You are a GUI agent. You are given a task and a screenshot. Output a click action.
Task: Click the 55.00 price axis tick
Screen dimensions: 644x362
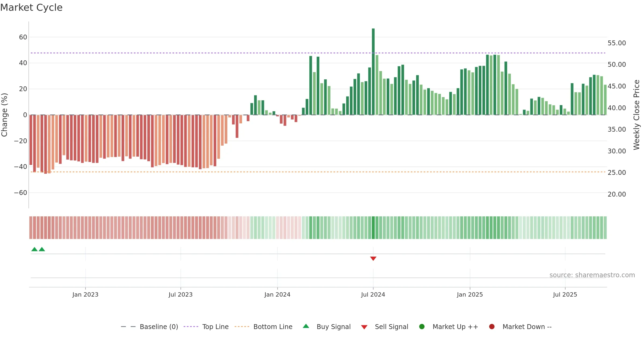click(617, 43)
